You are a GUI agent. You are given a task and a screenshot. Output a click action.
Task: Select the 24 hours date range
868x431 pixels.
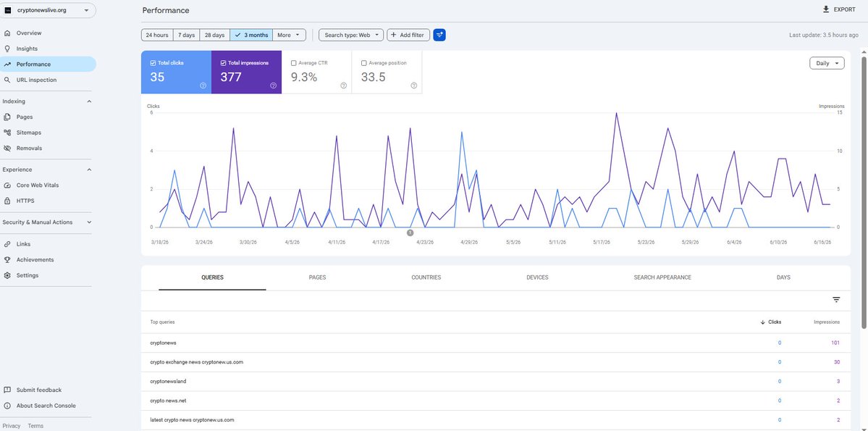157,35
